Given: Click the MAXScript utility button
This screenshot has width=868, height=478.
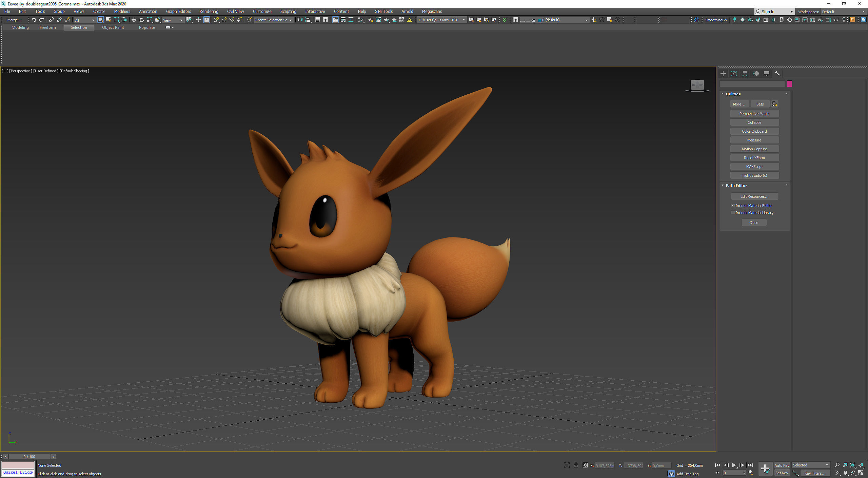Looking at the screenshot, I should [x=754, y=167].
